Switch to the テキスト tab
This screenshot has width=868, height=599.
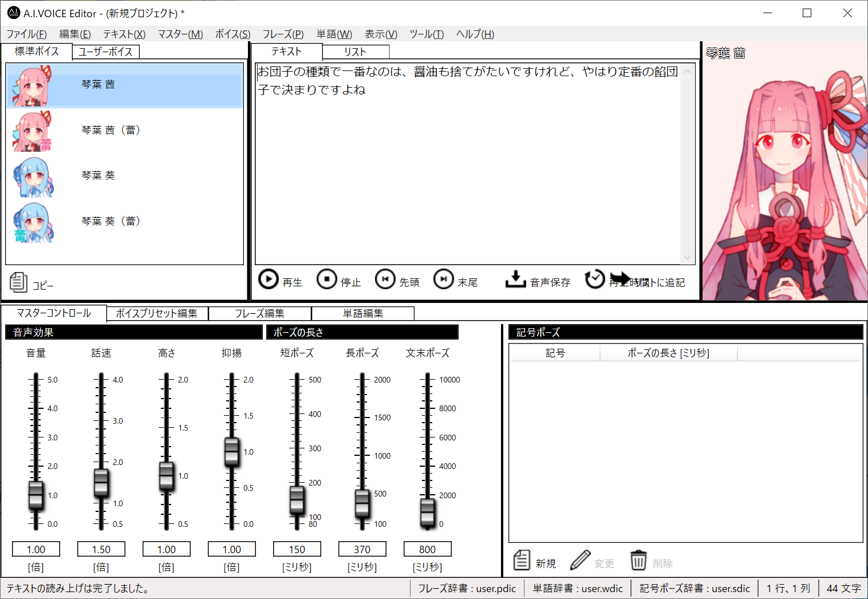(286, 51)
